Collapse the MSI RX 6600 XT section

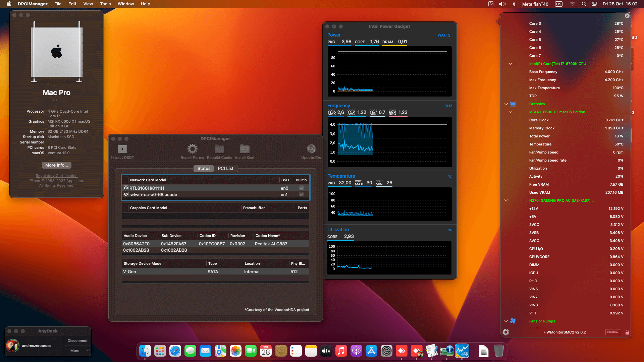(510, 112)
